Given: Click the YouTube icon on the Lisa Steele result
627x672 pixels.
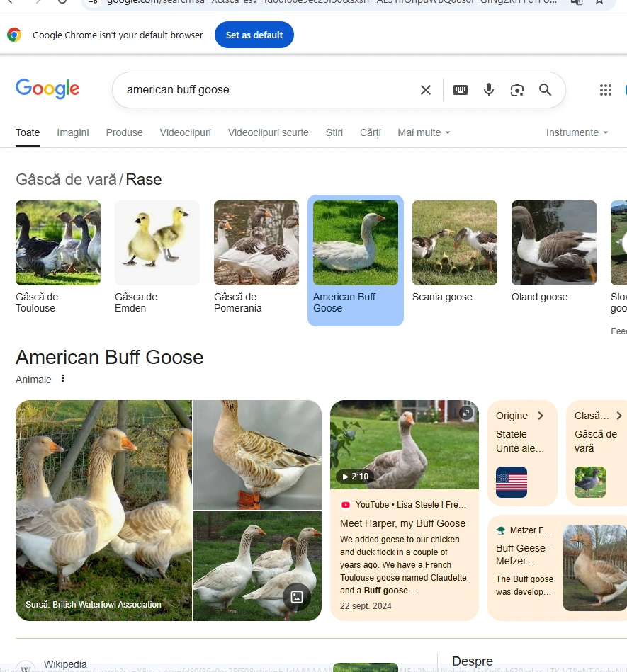Looking at the screenshot, I should click(347, 504).
